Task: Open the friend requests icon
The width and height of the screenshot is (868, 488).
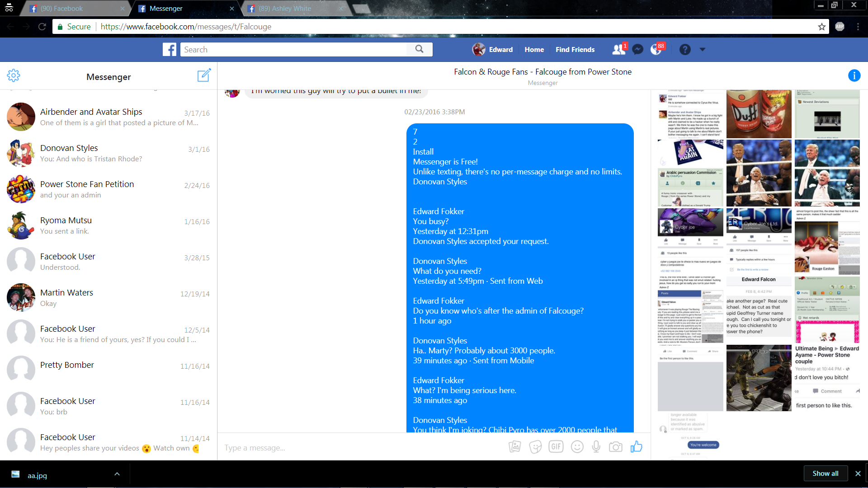Action: 618,50
